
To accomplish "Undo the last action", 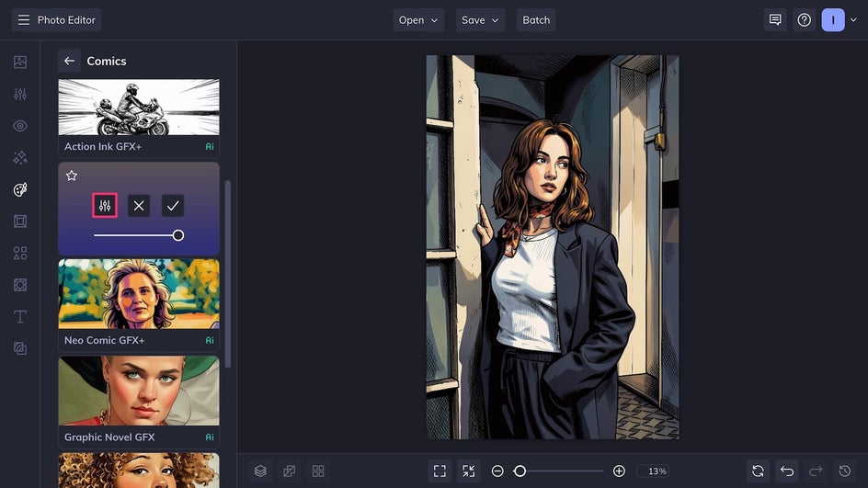I will click(787, 471).
